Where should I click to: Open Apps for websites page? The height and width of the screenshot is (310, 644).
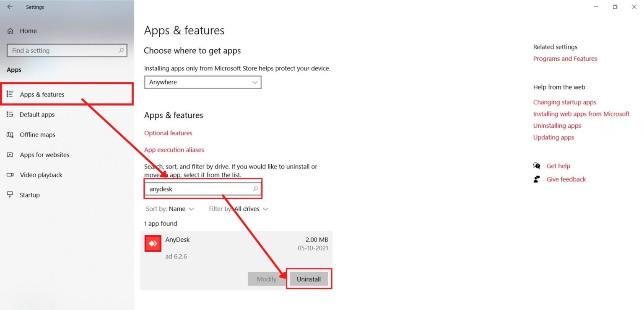coord(44,155)
